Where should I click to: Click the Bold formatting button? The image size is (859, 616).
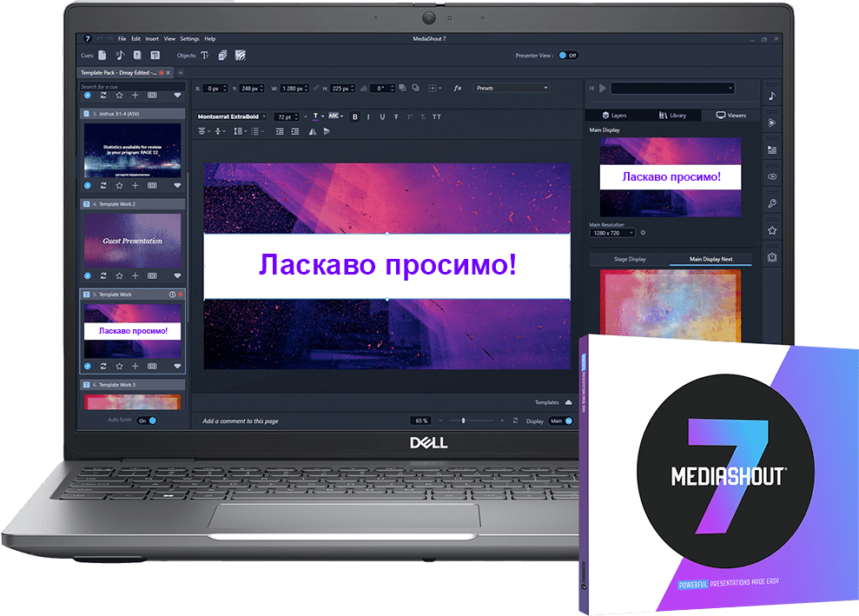(x=354, y=116)
